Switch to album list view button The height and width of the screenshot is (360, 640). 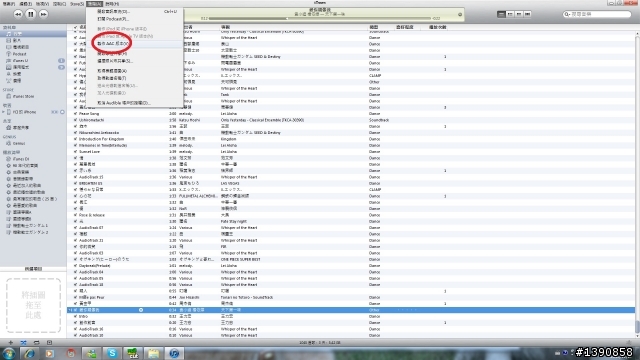coord(510,14)
